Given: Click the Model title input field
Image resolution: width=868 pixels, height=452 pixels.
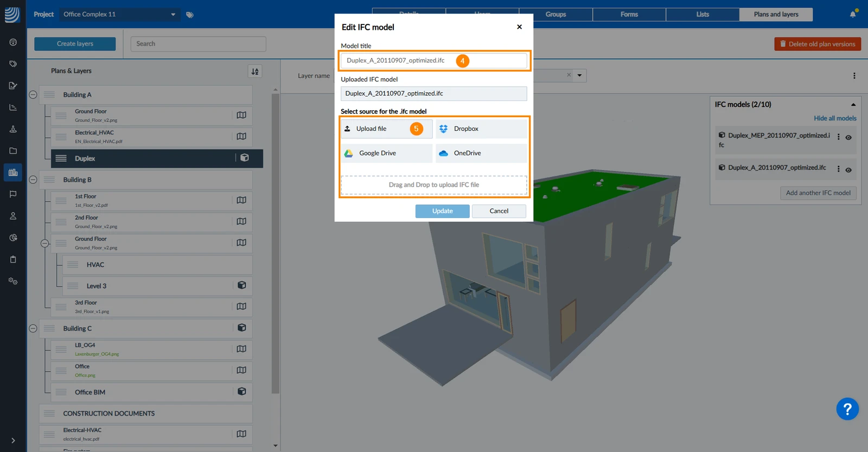Looking at the screenshot, I should [434, 60].
